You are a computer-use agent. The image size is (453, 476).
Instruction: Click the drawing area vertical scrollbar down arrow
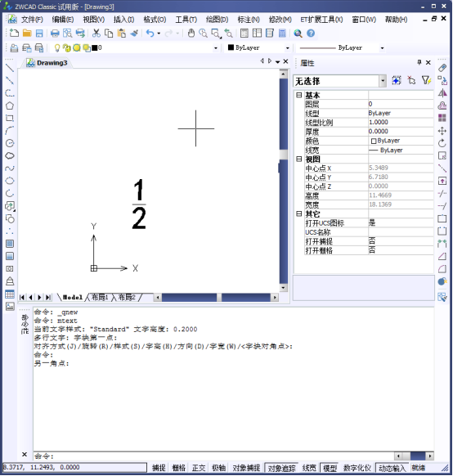pyautogui.click(x=284, y=288)
